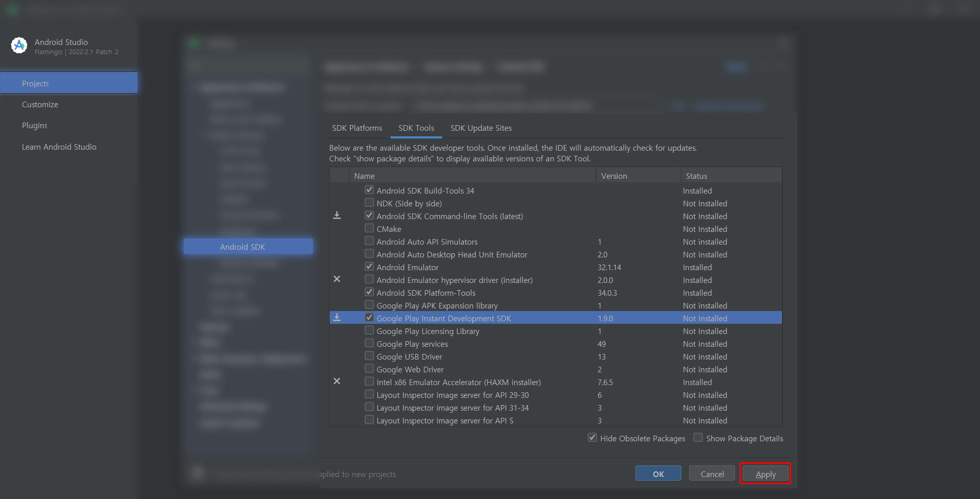Check Google Web Driver checkbox
The height and width of the screenshot is (499, 980).
369,369
